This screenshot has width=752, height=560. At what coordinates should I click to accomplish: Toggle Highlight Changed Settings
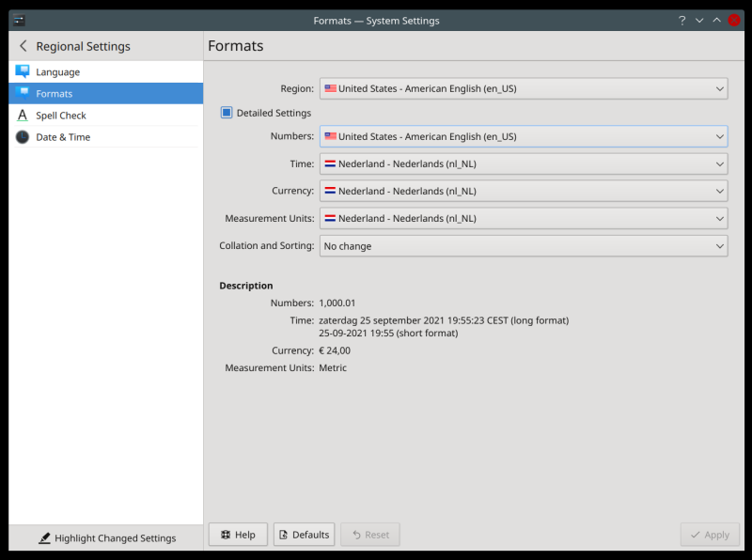[x=106, y=538]
